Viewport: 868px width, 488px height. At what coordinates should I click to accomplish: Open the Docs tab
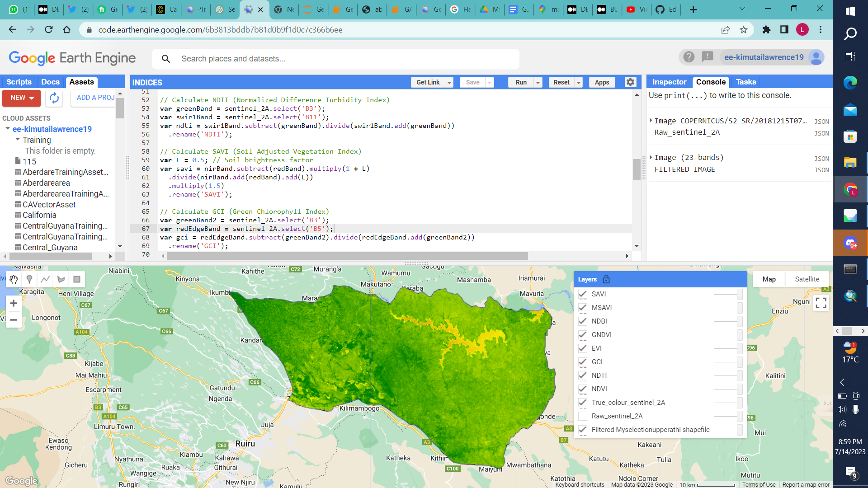(x=50, y=82)
